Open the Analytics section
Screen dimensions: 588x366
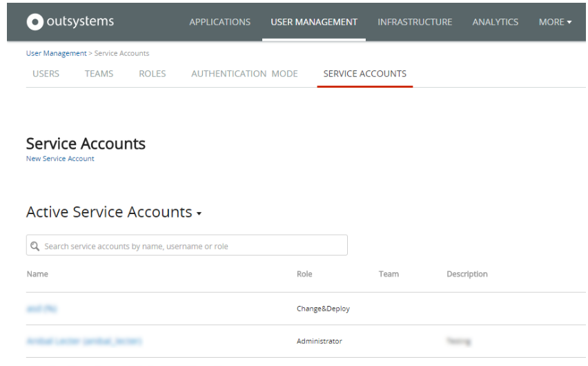495,22
